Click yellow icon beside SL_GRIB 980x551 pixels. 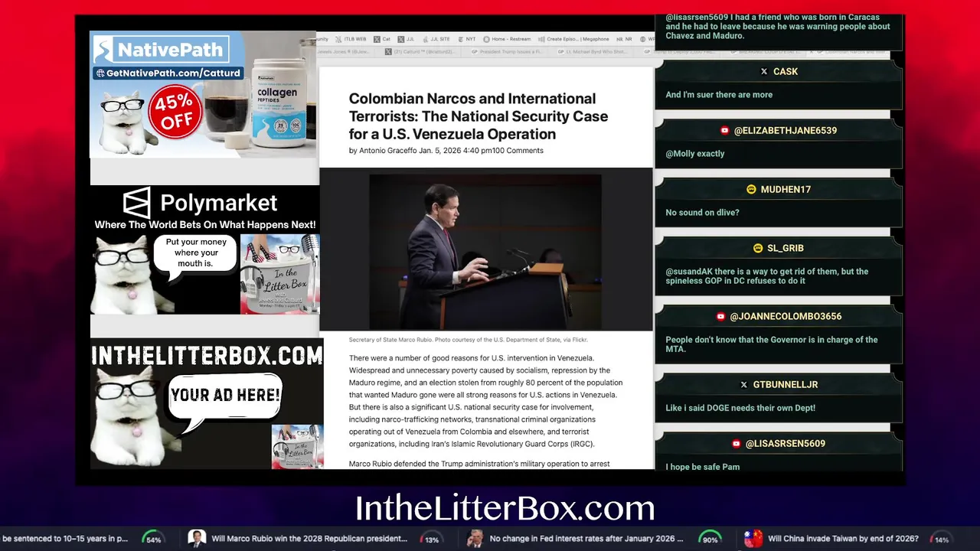758,248
